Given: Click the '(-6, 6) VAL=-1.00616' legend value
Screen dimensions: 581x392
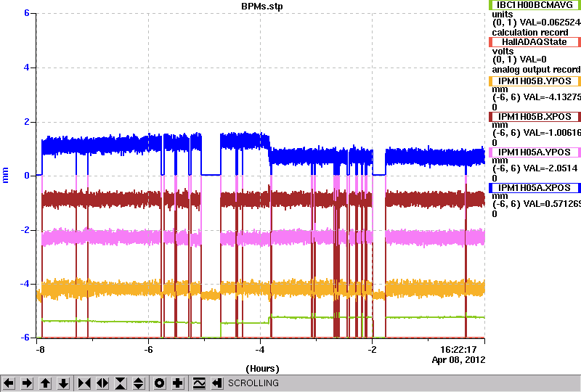Looking at the screenshot, I should [536, 133].
